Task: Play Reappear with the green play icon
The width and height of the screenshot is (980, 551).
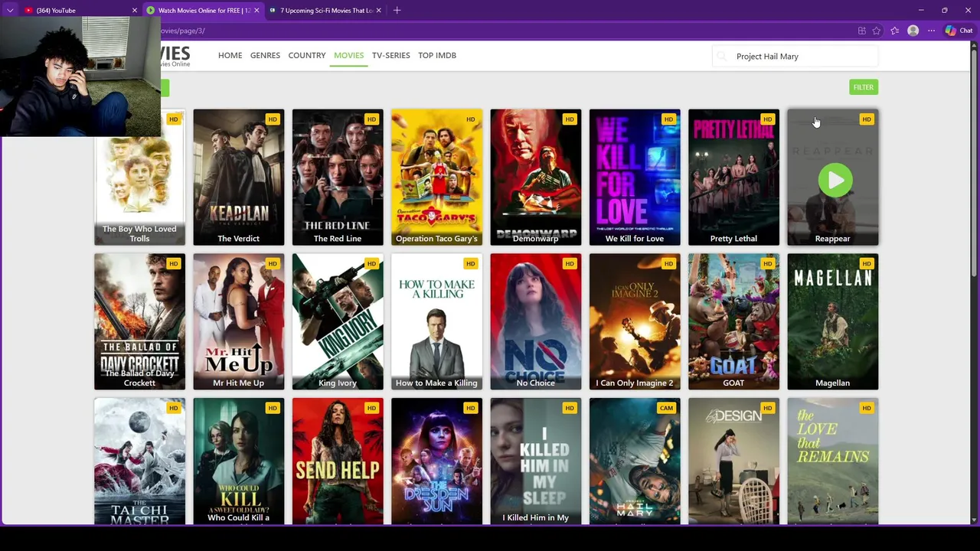Action: point(835,181)
